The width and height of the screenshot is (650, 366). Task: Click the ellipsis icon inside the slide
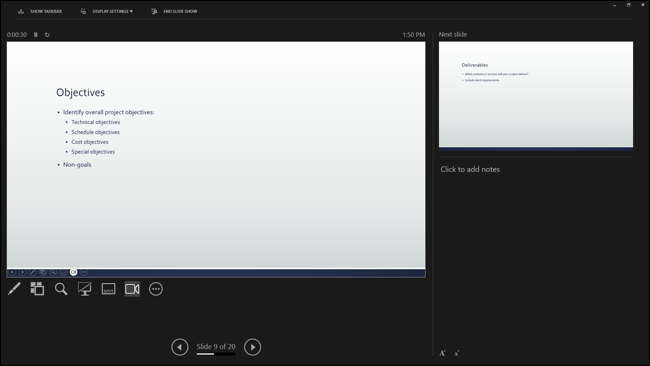pyautogui.click(x=84, y=272)
